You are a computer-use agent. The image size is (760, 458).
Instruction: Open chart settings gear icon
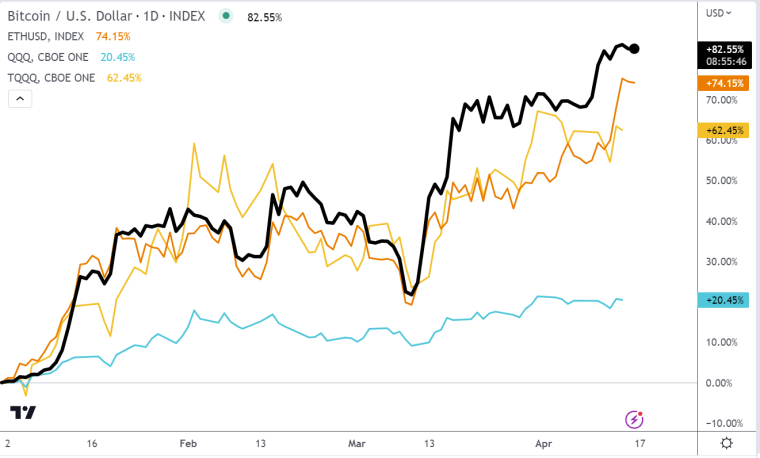pyautogui.click(x=725, y=443)
